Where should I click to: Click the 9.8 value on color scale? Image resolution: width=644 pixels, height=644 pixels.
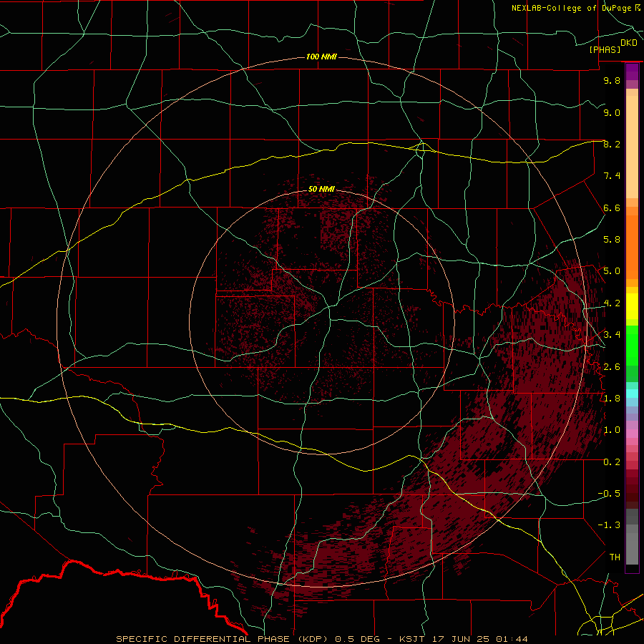click(x=612, y=80)
